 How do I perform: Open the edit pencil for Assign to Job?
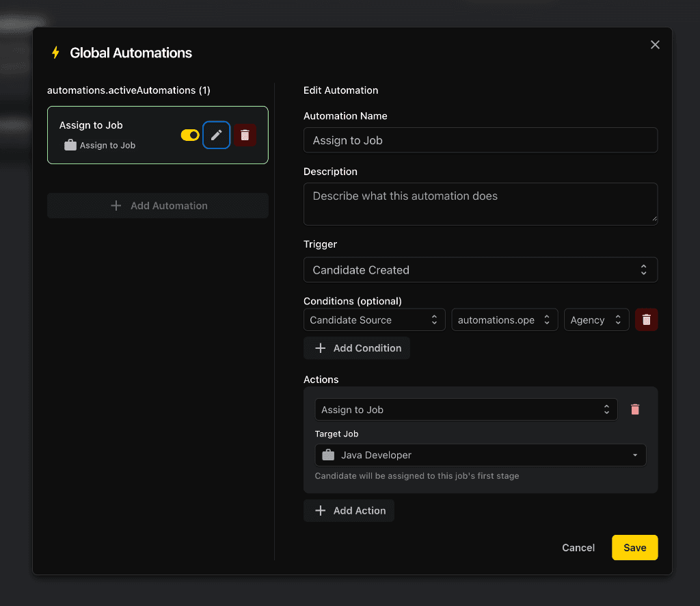pyautogui.click(x=216, y=135)
